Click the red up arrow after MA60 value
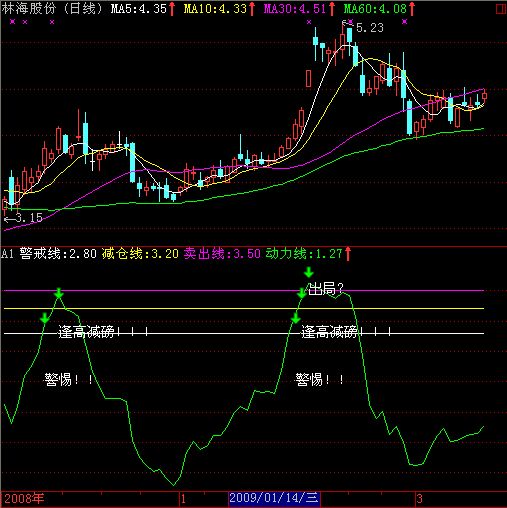This screenshot has width=507, height=508. pyautogui.click(x=412, y=9)
